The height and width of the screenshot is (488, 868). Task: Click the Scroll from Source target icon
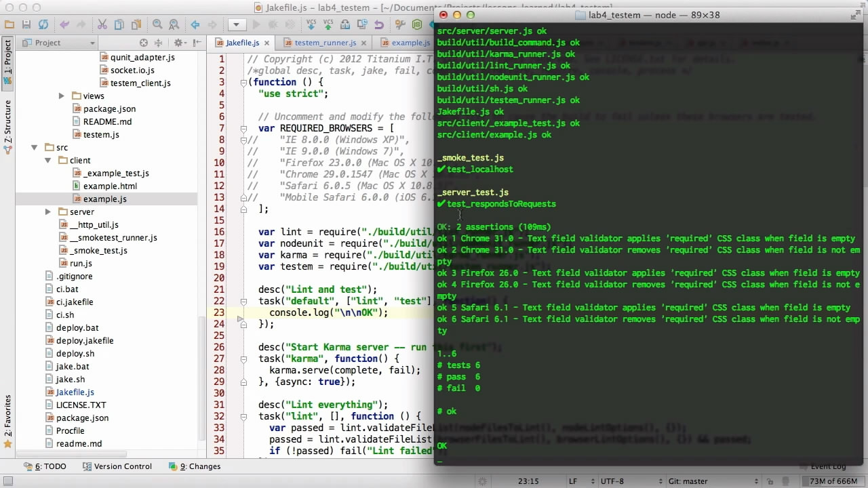pyautogui.click(x=144, y=43)
